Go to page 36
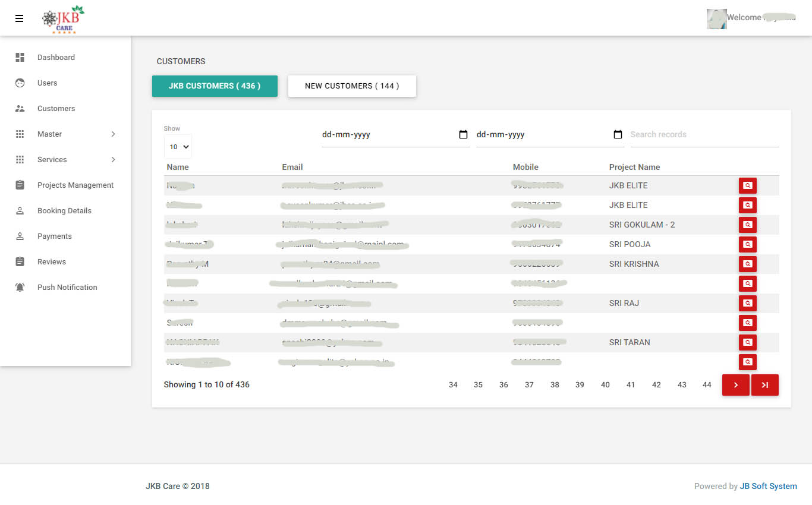 (x=503, y=385)
